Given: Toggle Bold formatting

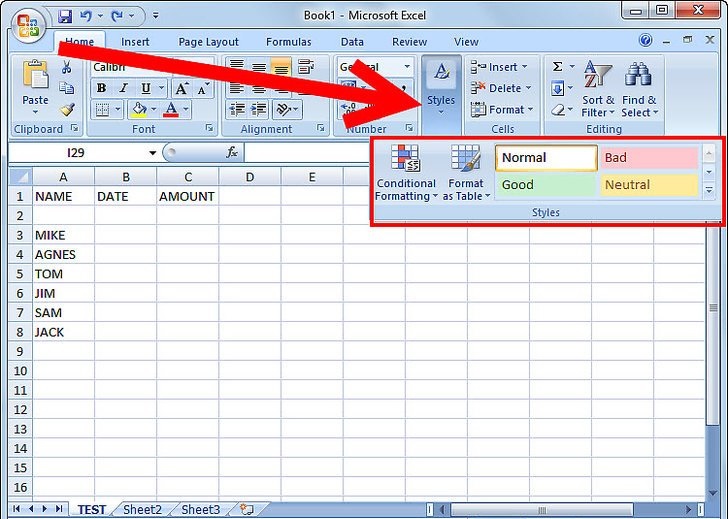Looking at the screenshot, I should (101, 88).
